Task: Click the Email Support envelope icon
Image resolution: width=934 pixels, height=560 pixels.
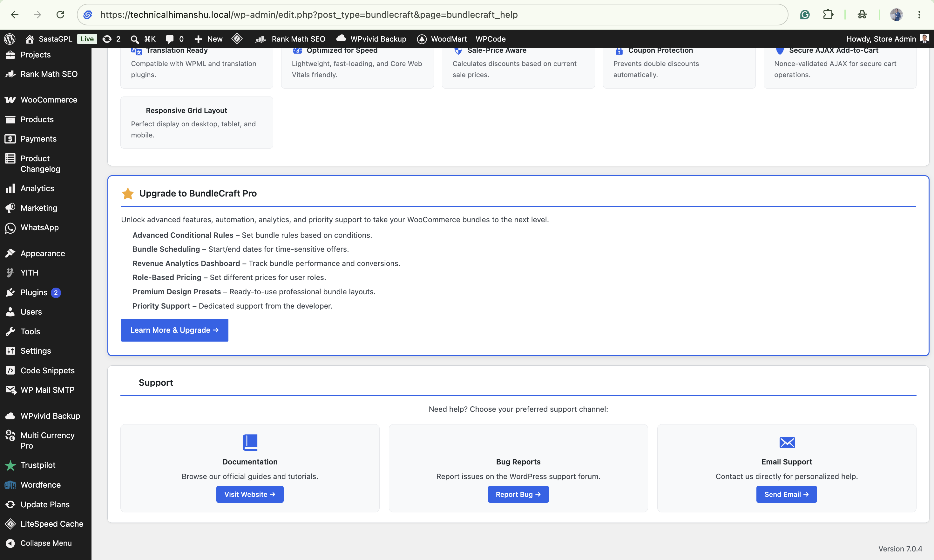Action: point(787,442)
